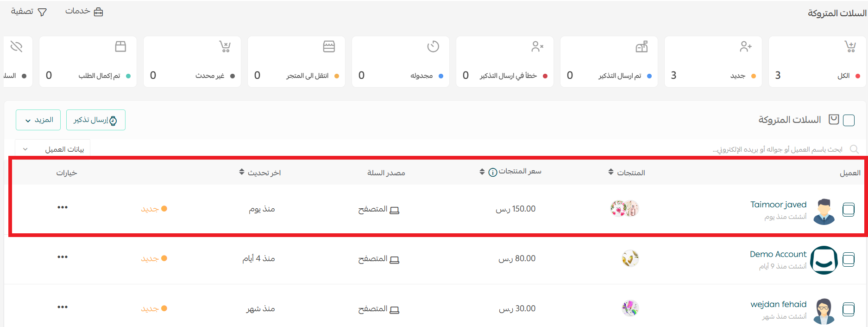Click the search magnifier icon
The image size is (868, 327).
point(854,149)
